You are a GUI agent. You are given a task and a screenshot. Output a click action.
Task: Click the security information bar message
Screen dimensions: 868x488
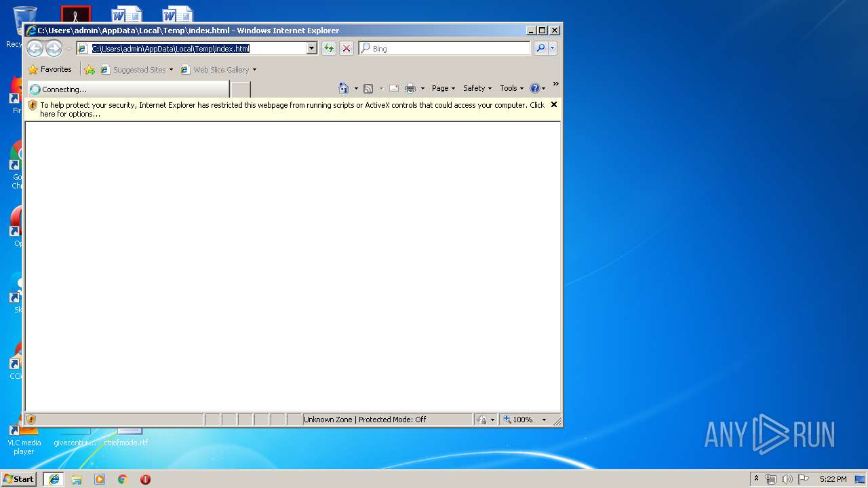292,109
